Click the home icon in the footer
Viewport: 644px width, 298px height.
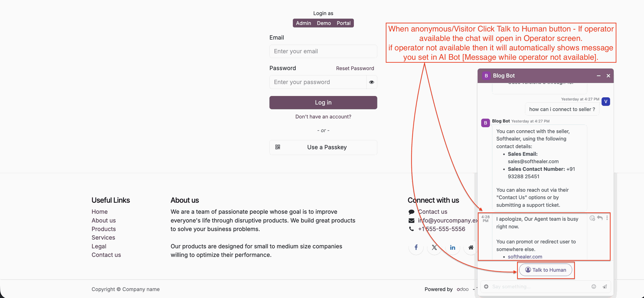[x=471, y=247]
